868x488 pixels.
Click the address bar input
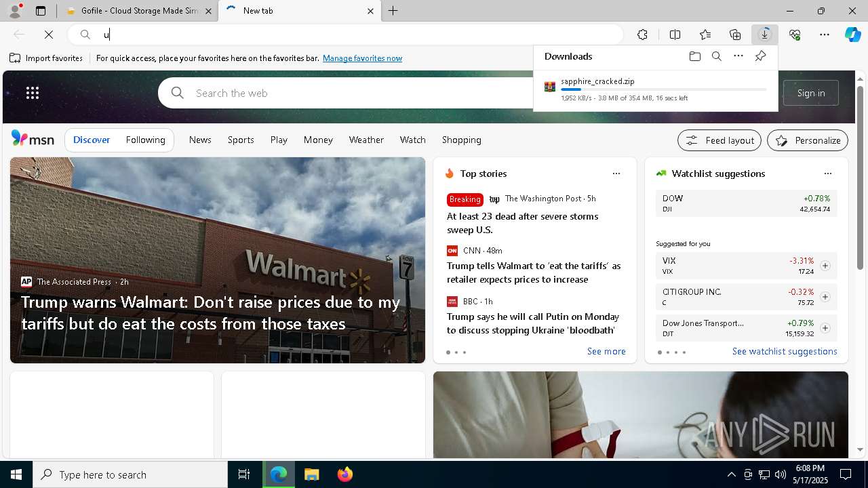(x=346, y=35)
